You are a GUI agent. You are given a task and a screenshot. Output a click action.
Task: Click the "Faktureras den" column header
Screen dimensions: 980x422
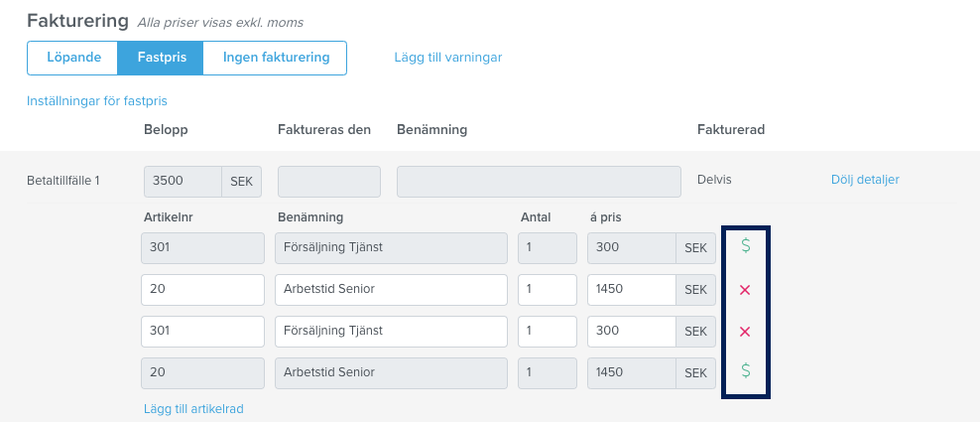point(324,130)
